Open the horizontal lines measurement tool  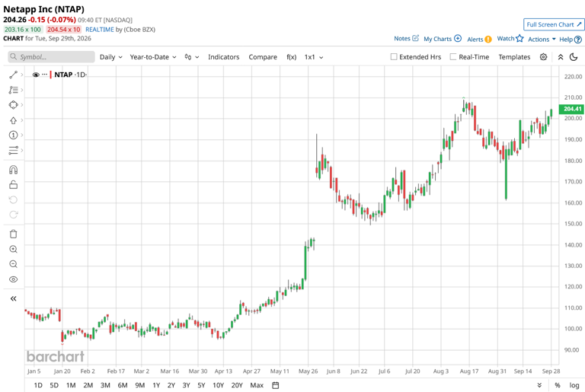[13, 150]
